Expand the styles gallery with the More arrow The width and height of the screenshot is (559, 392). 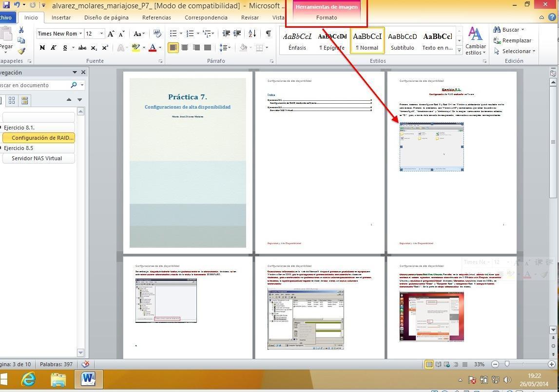coord(459,51)
